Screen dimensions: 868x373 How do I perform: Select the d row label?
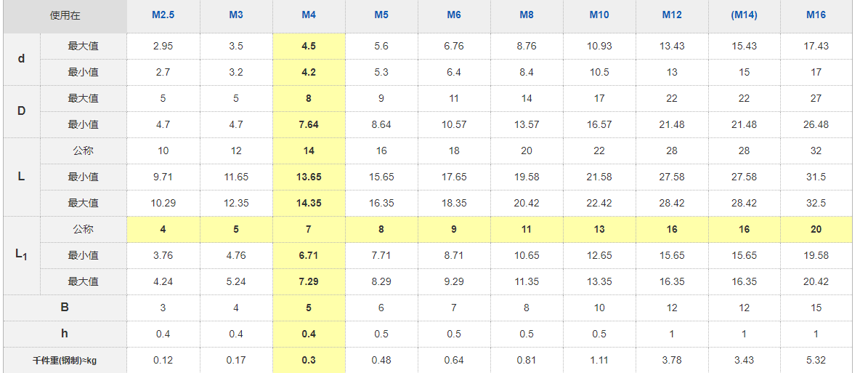tap(21, 59)
